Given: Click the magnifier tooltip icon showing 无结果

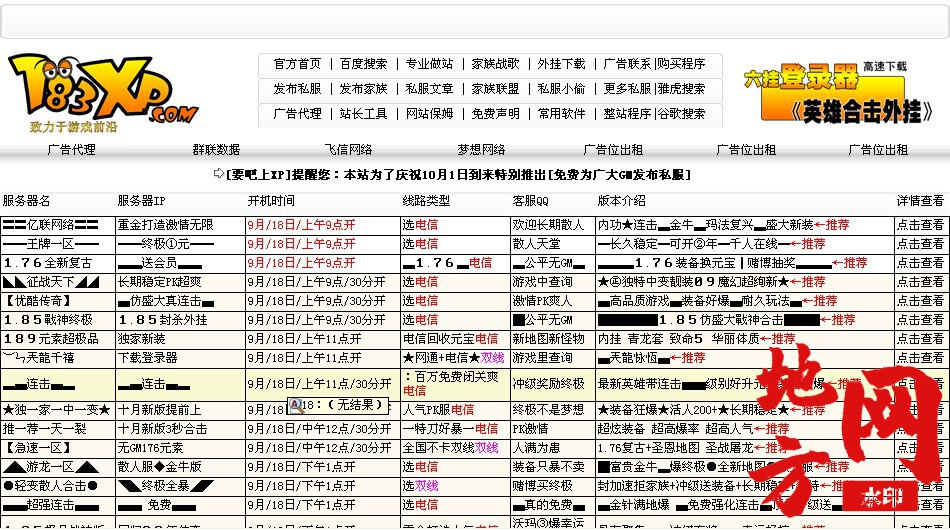Looking at the screenshot, I should [296, 405].
